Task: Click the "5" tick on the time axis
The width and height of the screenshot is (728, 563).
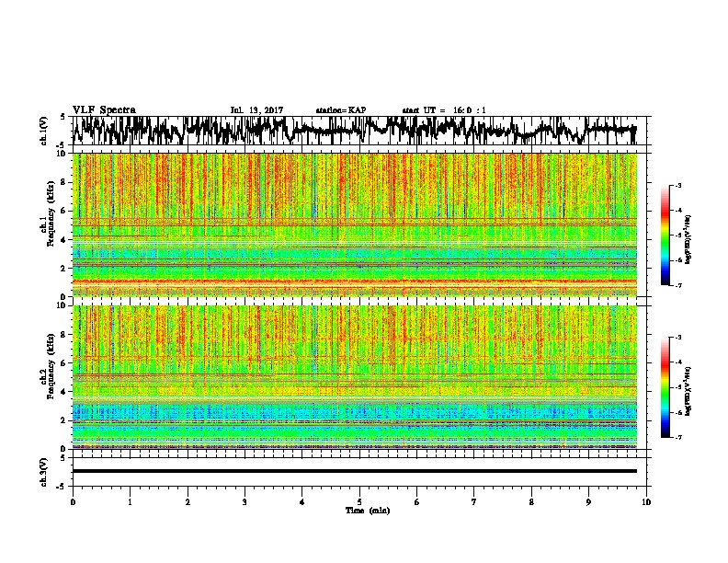Action: 359,501
